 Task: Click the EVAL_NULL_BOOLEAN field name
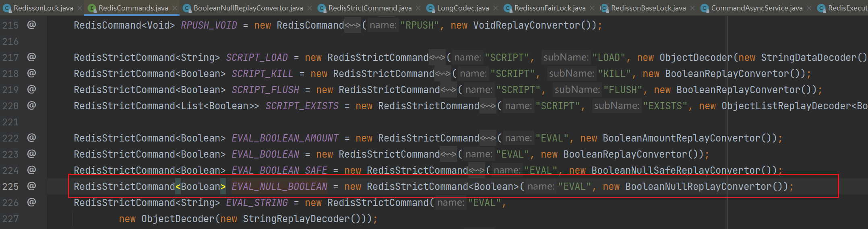click(279, 187)
